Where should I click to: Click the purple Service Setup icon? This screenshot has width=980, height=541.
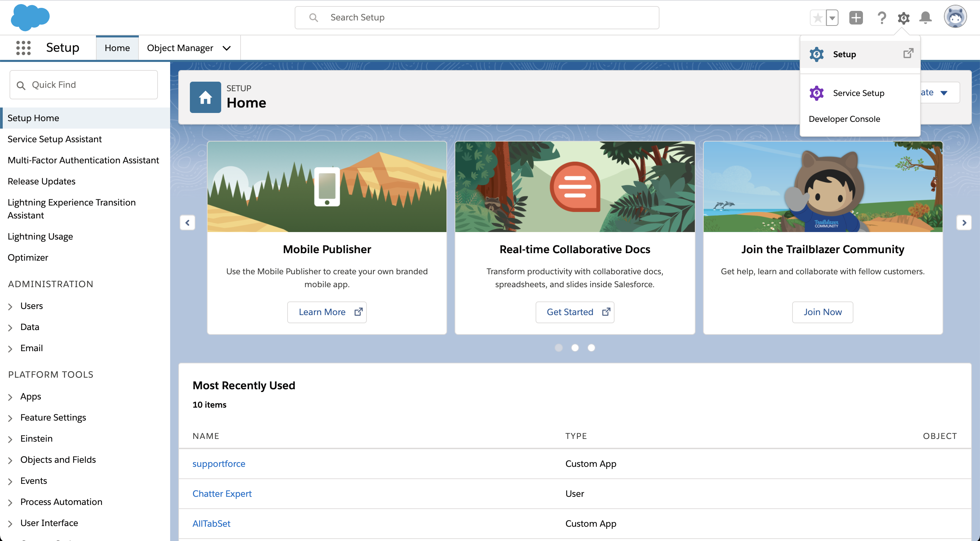click(x=816, y=93)
